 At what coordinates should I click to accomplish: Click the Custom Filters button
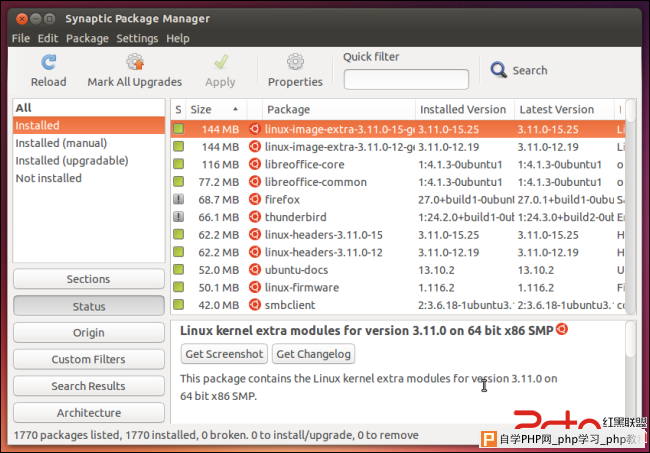click(x=89, y=359)
